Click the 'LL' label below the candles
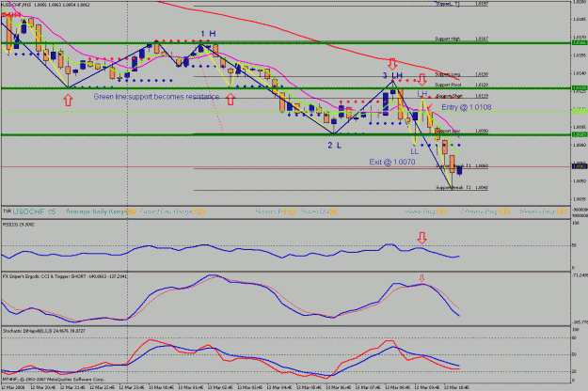 [x=414, y=151]
